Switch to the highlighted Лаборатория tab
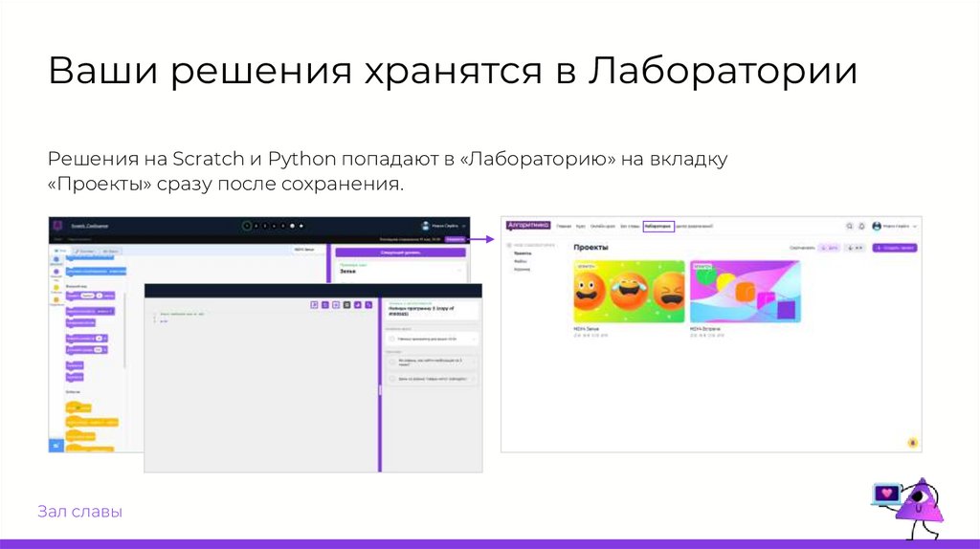This screenshot has width=980, height=549. coord(657,226)
